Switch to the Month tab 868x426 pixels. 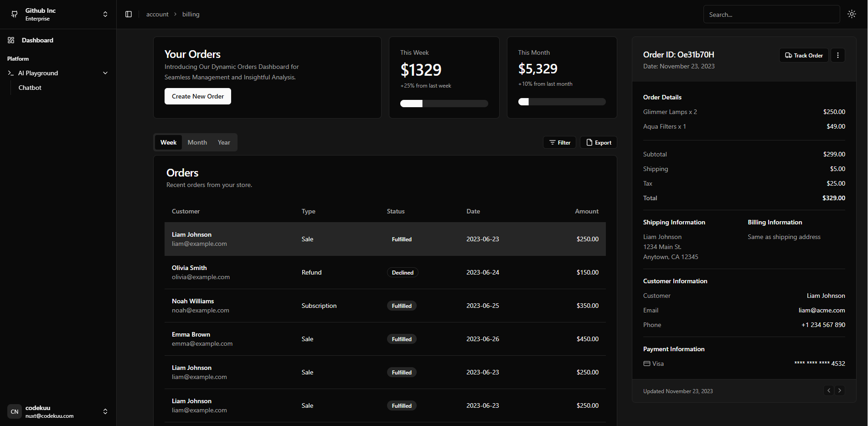click(x=197, y=142)
